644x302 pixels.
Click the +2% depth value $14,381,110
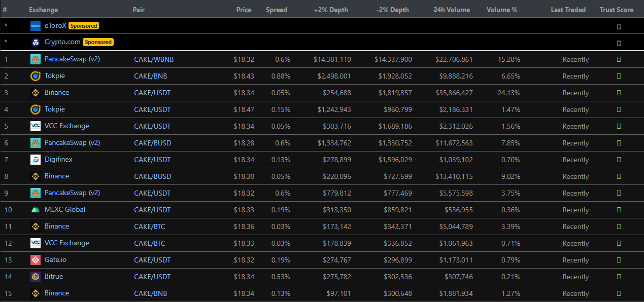pos(332,59)
